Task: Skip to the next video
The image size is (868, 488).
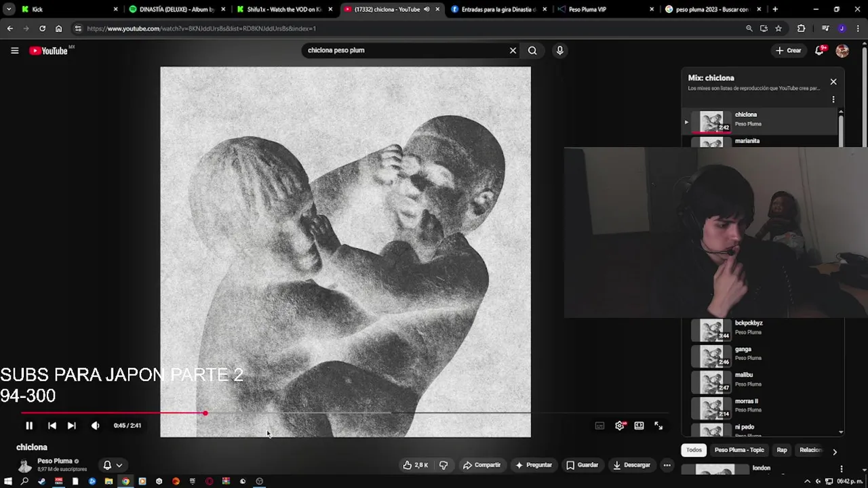Action: (x=71, y=426)
